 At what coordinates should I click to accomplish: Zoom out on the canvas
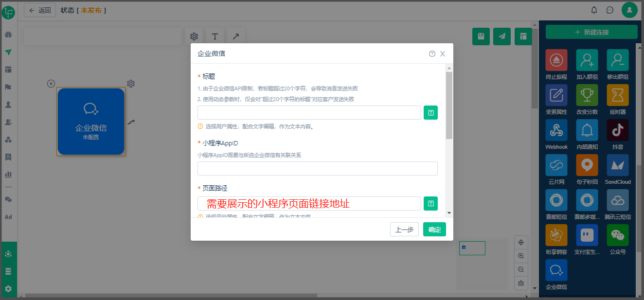(521, 269)
